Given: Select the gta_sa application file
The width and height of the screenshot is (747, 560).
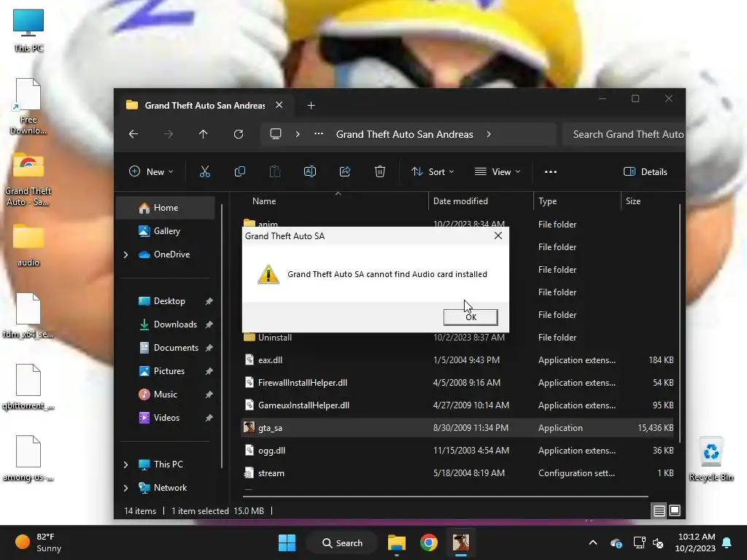Looking at the screenshot, I should point(458,427).
